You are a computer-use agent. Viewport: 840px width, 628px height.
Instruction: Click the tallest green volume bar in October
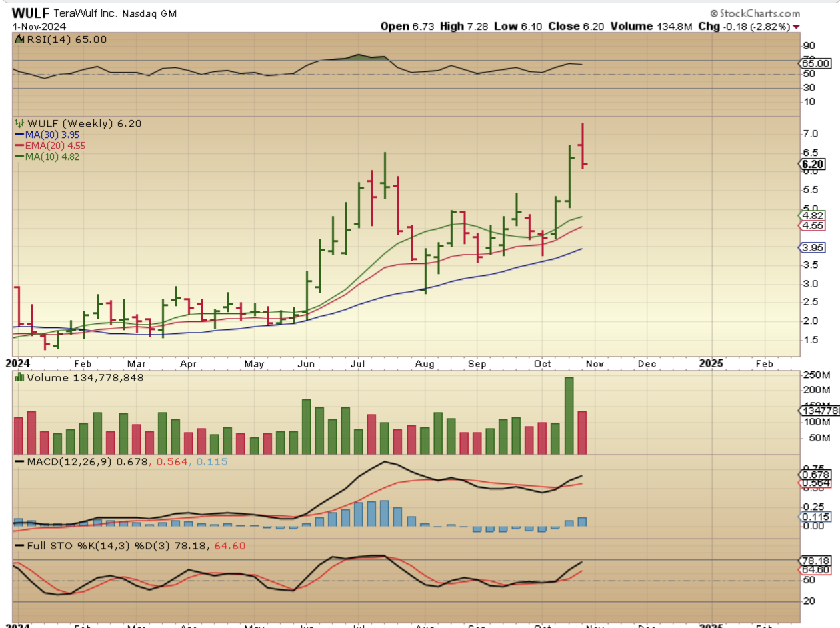(569, 415)
